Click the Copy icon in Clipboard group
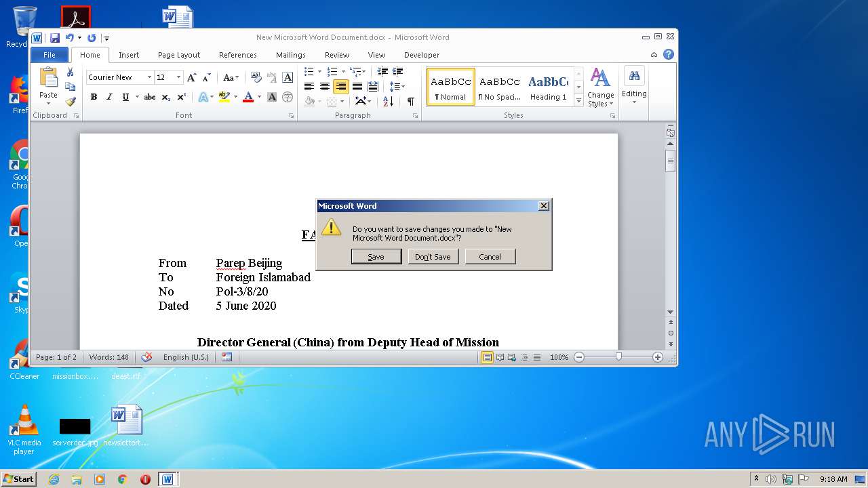 click(x=70, y=87)
